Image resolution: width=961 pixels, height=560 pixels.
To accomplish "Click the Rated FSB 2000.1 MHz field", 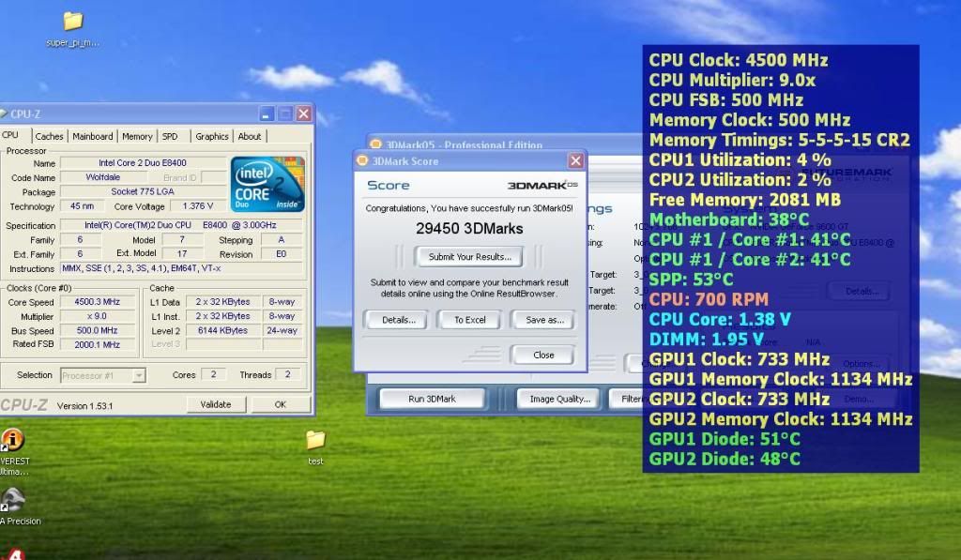I will coord(97,344).
